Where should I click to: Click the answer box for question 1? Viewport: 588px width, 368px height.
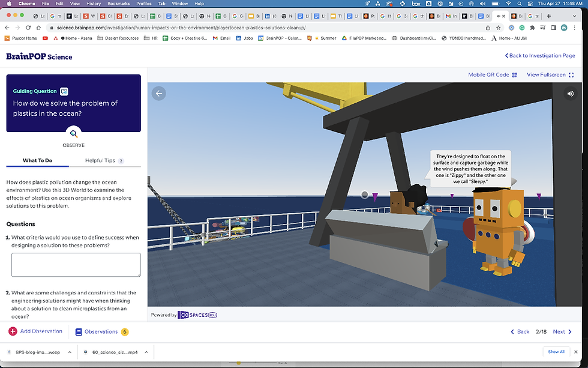pyautogui.click(x=76, y=265)
